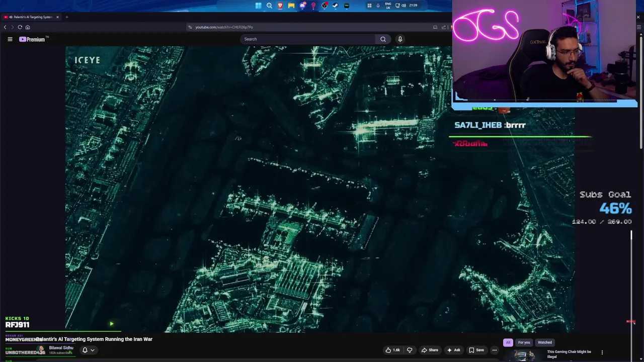Open video title about Palantir's AI Targeting System

click(x=94, y=339)
